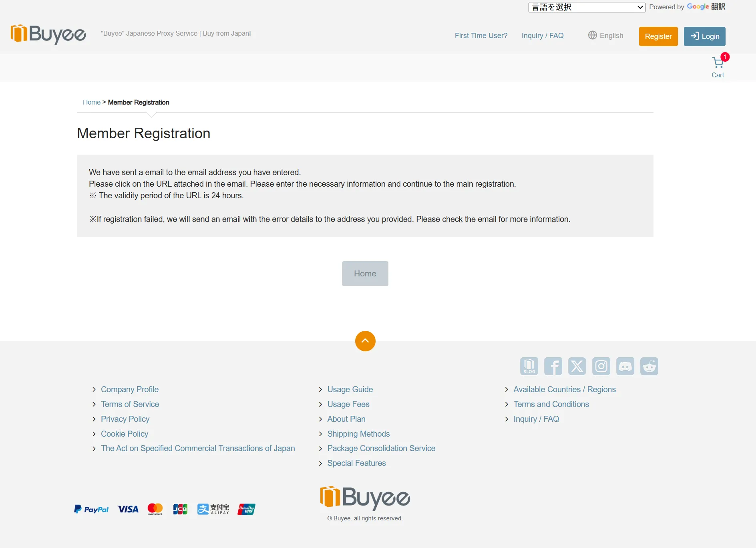Click the orange scroll-to-top arrow button
The width and height of the screenshot is (756, 548).
[365, 341]
